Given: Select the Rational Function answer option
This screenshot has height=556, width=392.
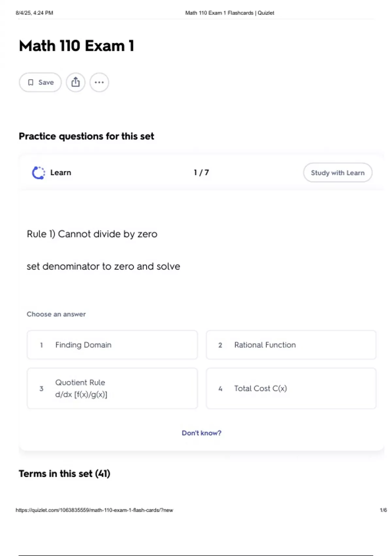Looking at the screenshot, I should pyautogui.click(x=291, y=345).
